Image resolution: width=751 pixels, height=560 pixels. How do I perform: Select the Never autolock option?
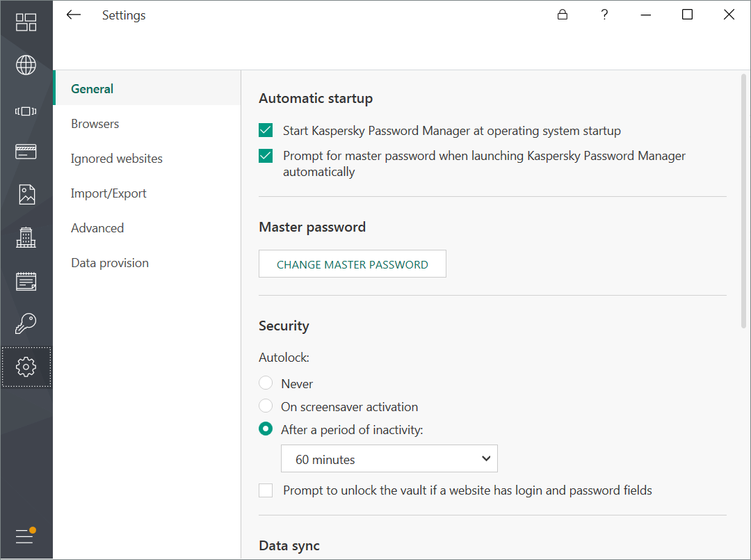[x=266, y=383]
